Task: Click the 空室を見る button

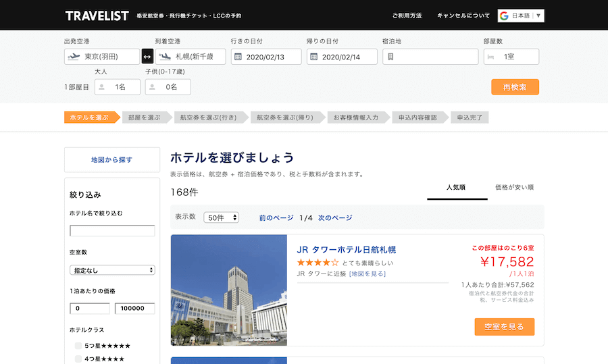Action: point(505,327)
